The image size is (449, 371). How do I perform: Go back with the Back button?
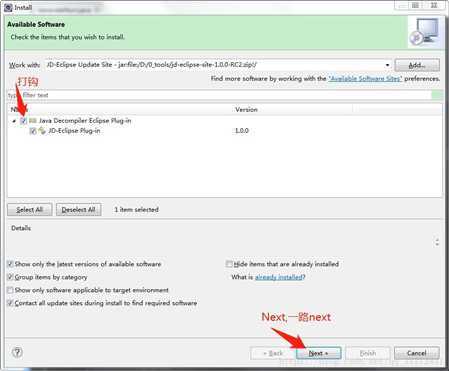(x=273, y=353)
